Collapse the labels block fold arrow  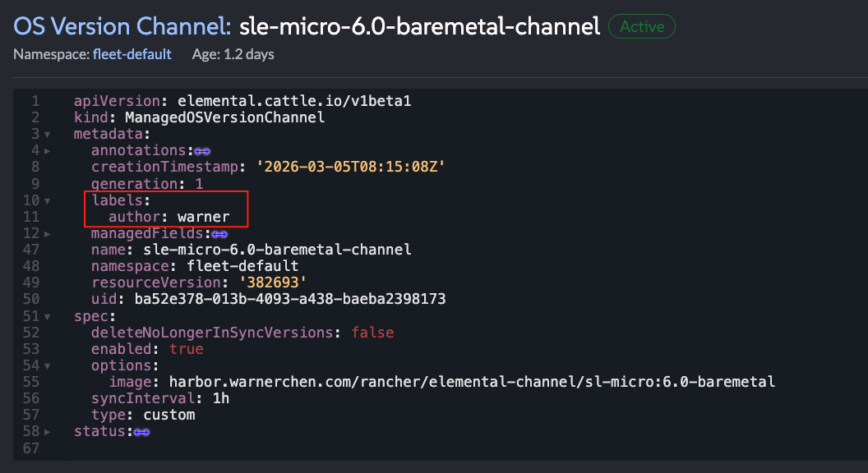pos(47,200)
